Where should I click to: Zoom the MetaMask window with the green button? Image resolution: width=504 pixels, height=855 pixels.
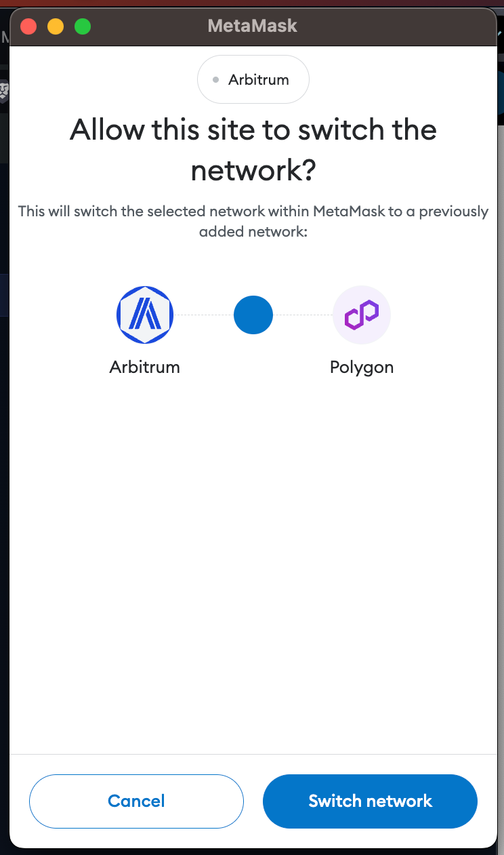point(83,27)
